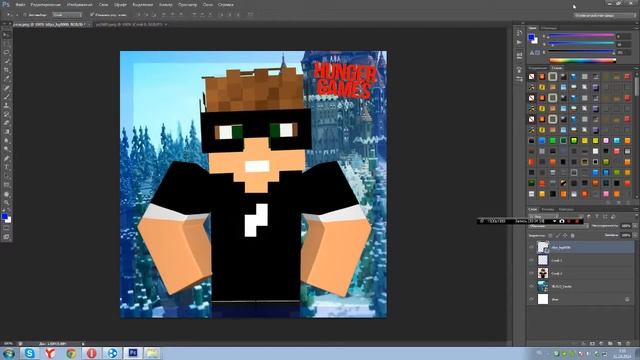640x360 pixels.
Task: Open the Файл (File) menu
Action: 20,5
